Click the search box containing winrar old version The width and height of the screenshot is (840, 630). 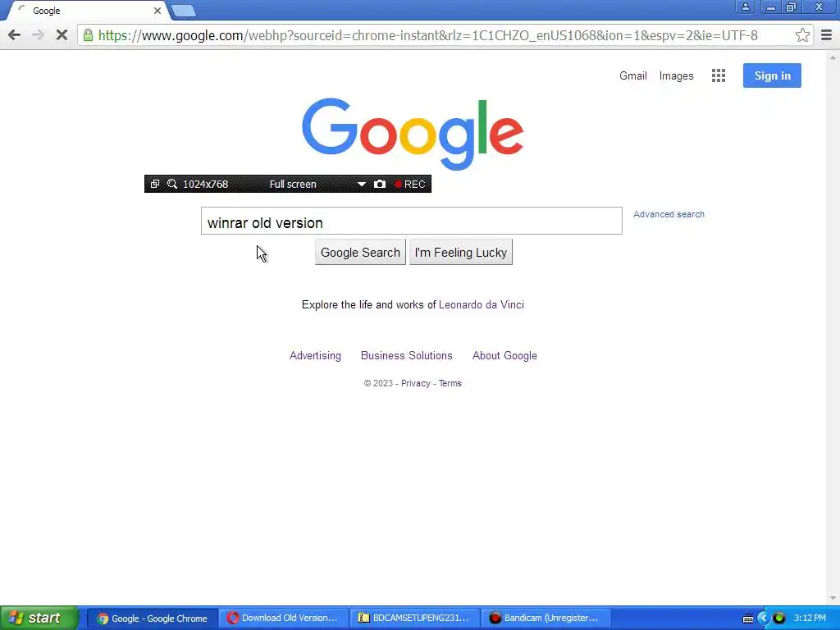click(x=412, y=221)
